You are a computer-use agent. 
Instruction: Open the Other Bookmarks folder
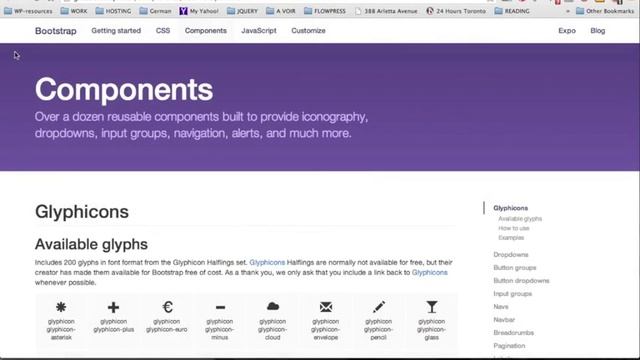[x=605, y=11]
